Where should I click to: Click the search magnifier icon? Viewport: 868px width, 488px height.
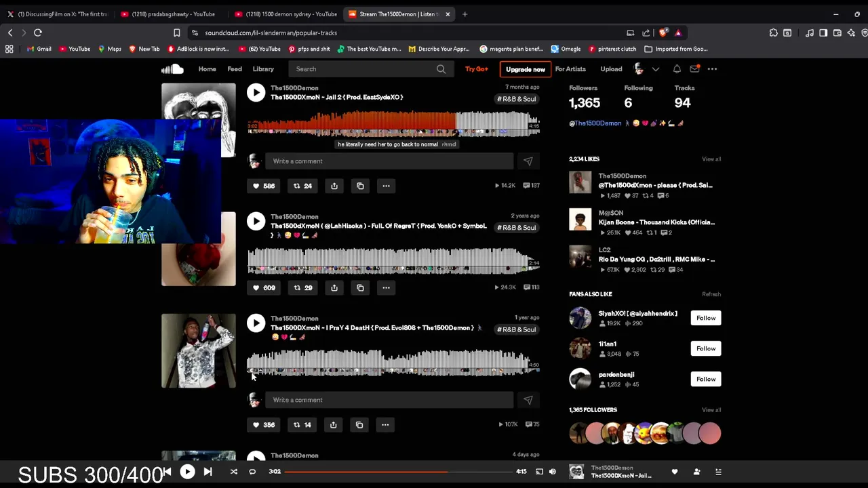441,69
